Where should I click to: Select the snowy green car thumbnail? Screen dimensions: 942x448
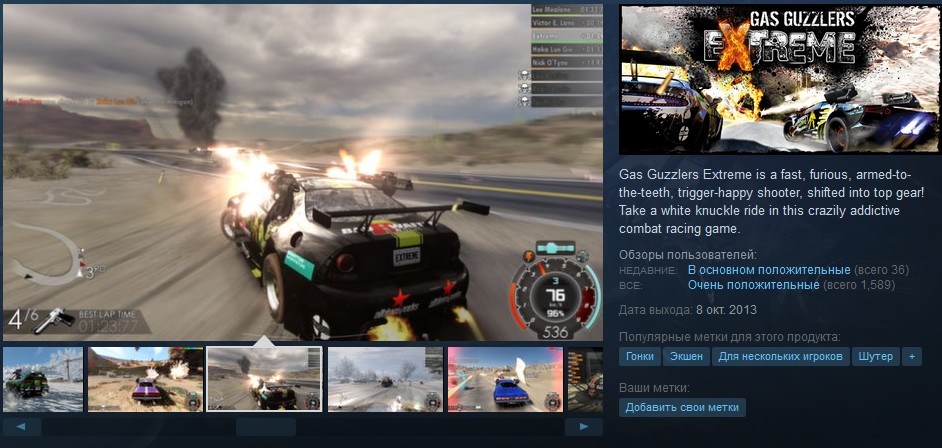pyautogui.click(x=42, y=379)
